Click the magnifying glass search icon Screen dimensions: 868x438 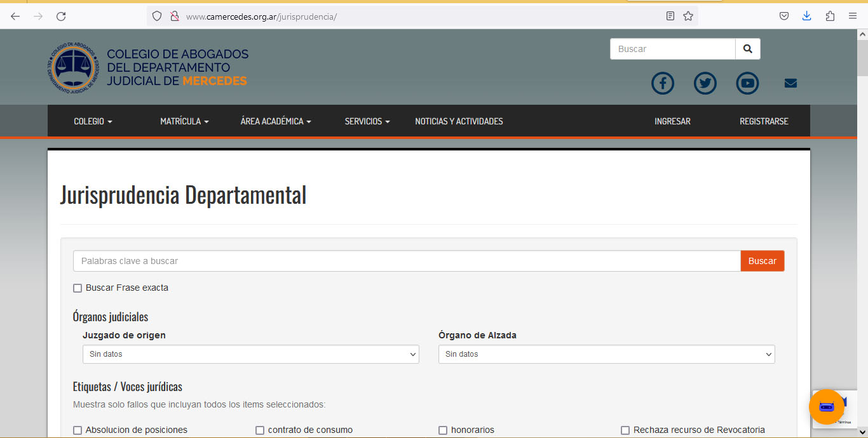747,49
